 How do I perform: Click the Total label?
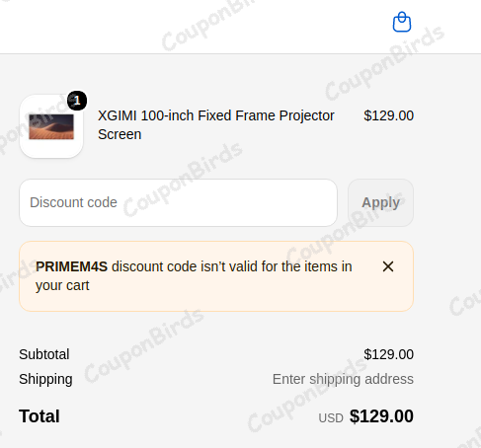pos(40,416)
